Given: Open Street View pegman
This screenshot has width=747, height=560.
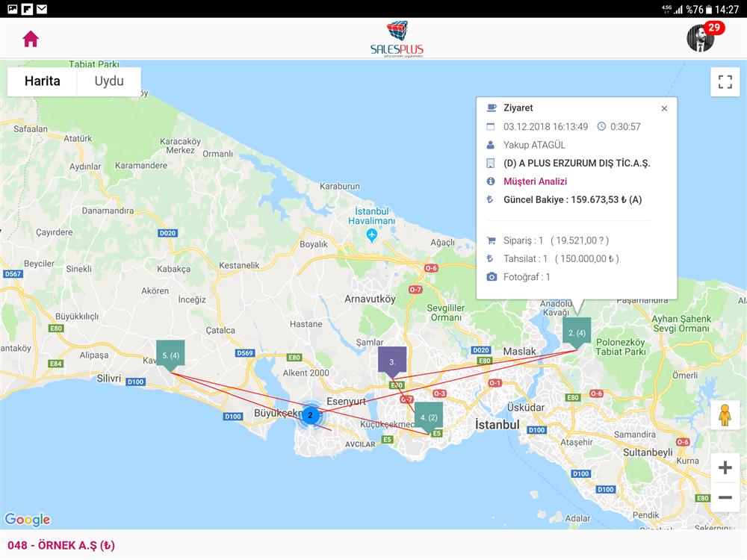Looking at the screenshot, I should [725, 415].
